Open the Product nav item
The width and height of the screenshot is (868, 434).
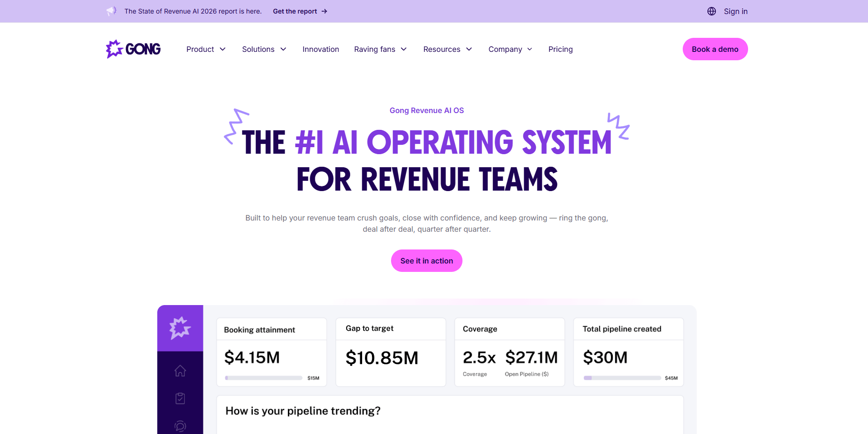tap(200, 50)
